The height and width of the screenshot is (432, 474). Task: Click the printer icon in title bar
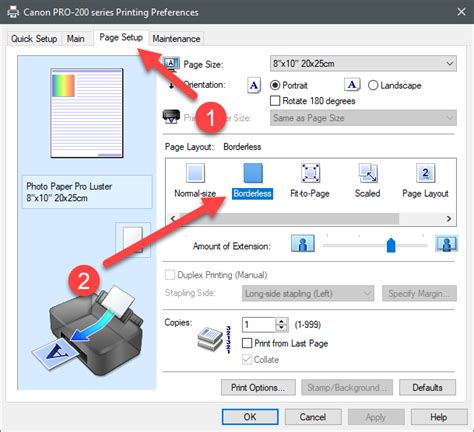(13, 12)
